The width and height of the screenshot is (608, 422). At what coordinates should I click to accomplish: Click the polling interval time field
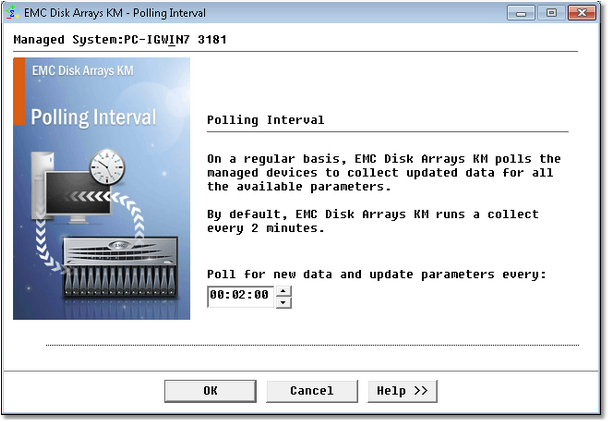point(240,296)
